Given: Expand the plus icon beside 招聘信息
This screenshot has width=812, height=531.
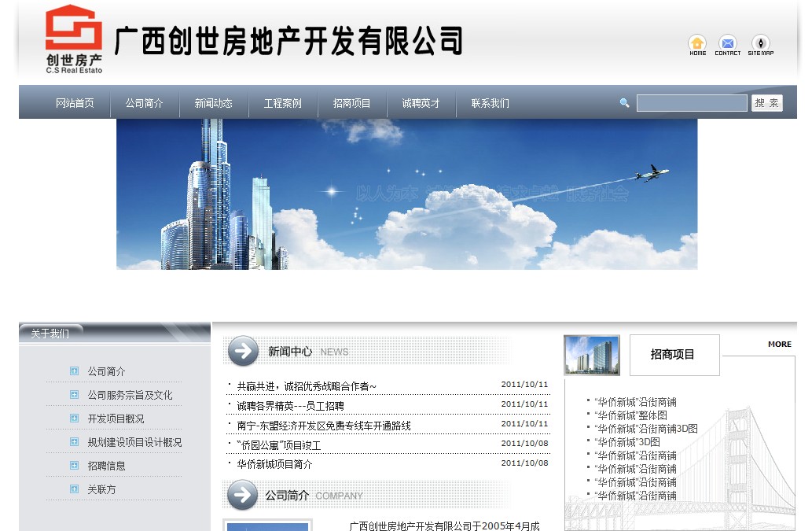Looking at the screenshot, I should 74,466.
